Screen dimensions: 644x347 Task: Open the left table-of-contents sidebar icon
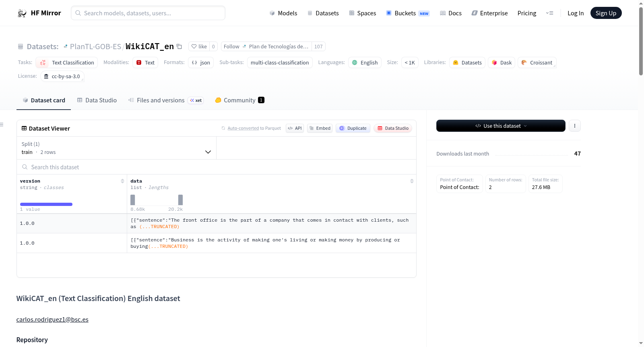pyautogui.click(x=2, y=125)
